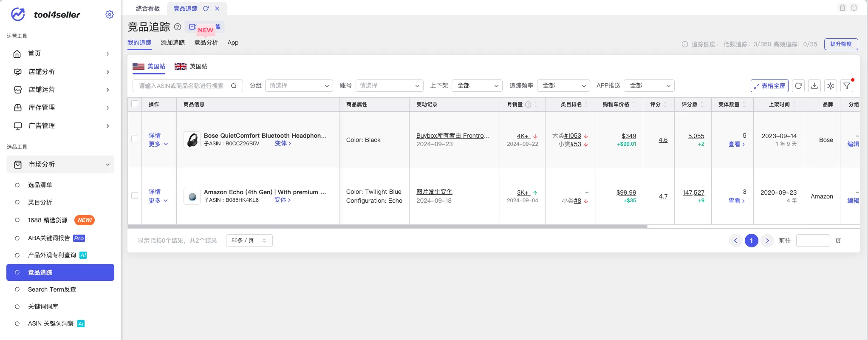Switch to the 英国站 marketplace tab

point(191,66)
